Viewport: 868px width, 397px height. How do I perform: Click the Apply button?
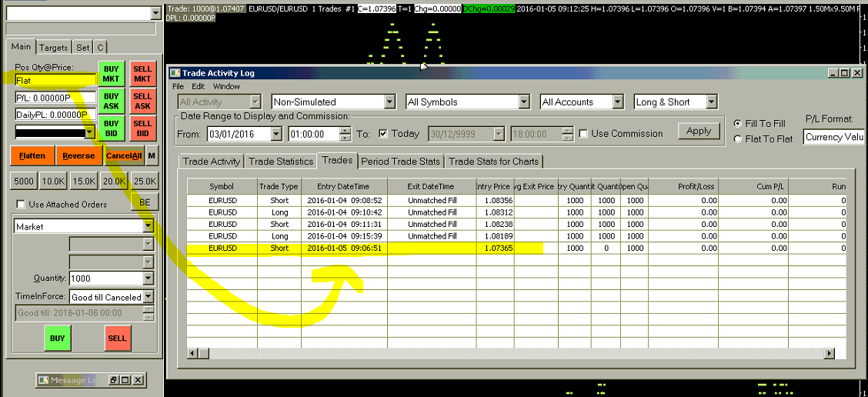pyautogui.click(x=698, y=131)
